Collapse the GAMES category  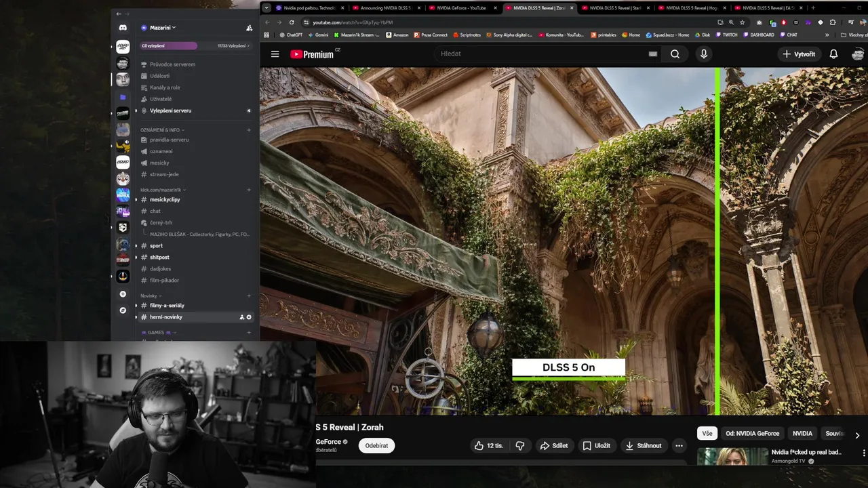pos(158,332)
